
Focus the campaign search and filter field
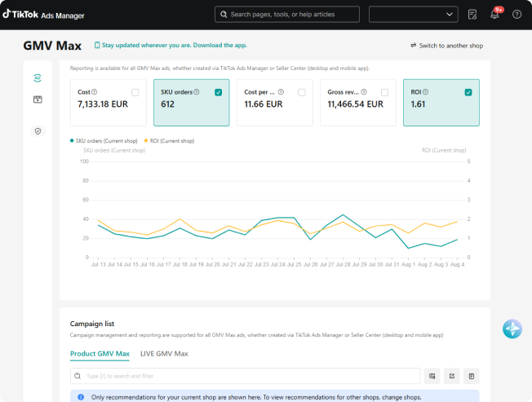click(x=246, y=376)
